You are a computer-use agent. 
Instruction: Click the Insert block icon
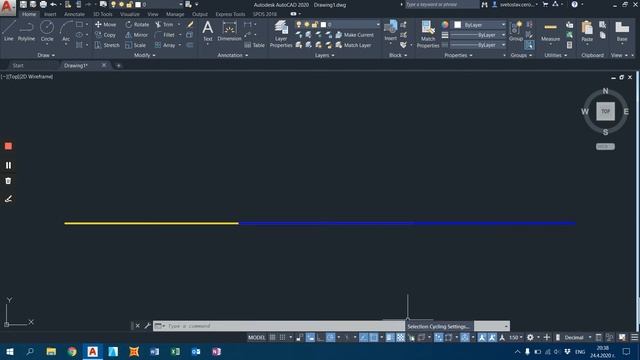391,31
